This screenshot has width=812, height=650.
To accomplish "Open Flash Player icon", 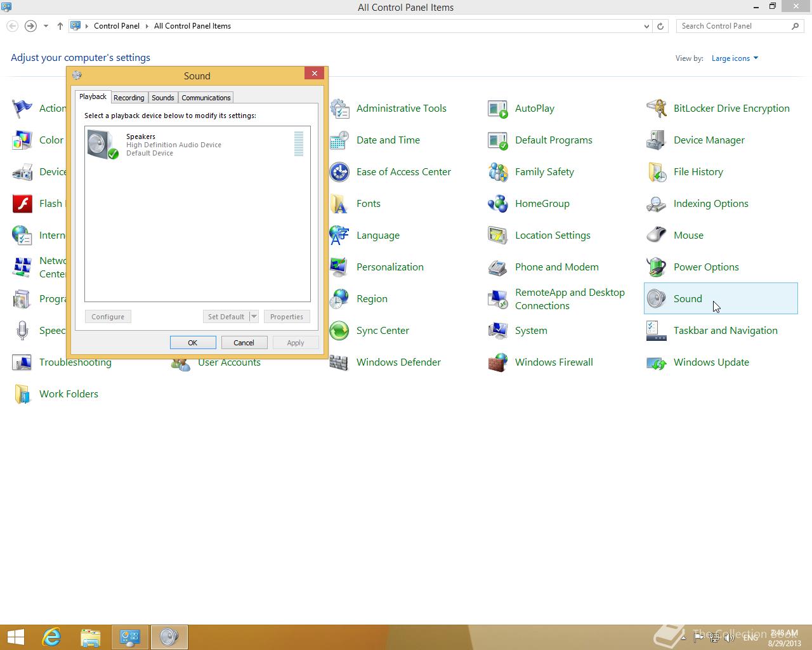I will click(22, 204).
